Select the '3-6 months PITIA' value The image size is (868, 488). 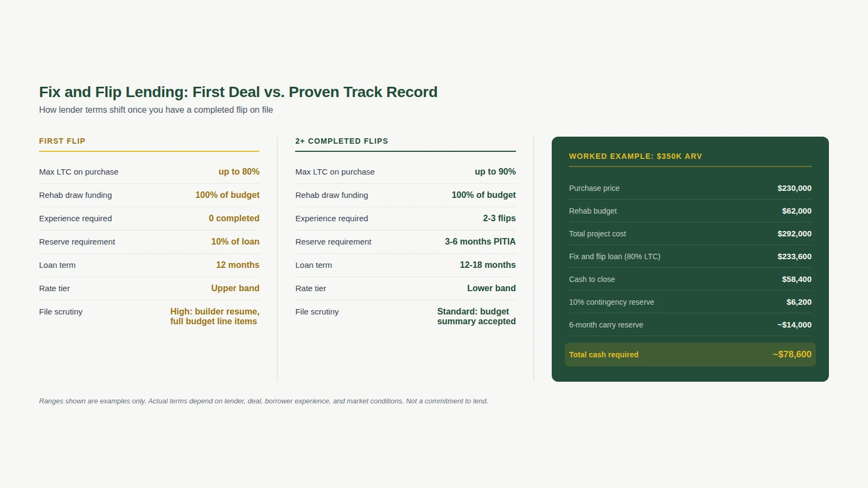(480, 241)
